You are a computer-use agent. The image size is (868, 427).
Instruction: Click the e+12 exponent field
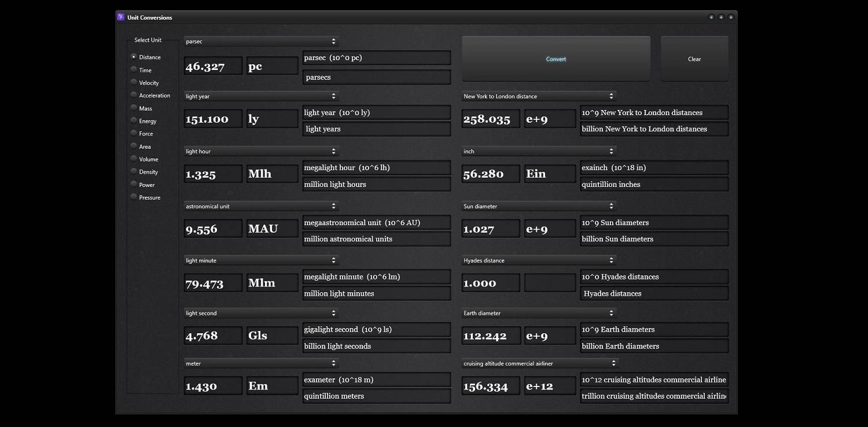550,386
